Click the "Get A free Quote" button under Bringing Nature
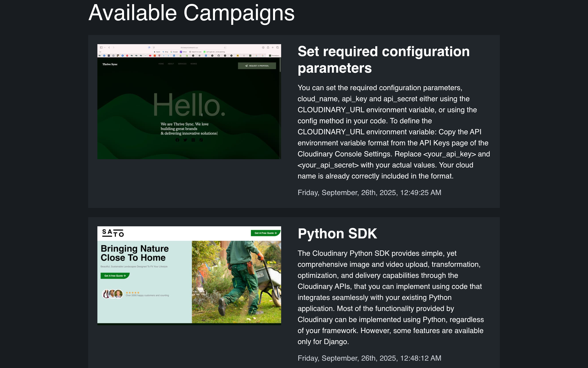The image size is (588, 368). pos(115,276)
